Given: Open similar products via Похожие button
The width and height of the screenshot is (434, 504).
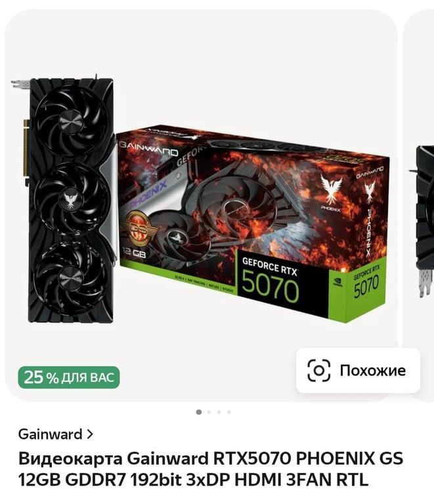Looking at the screenshot, I should [x=358, y=370].
